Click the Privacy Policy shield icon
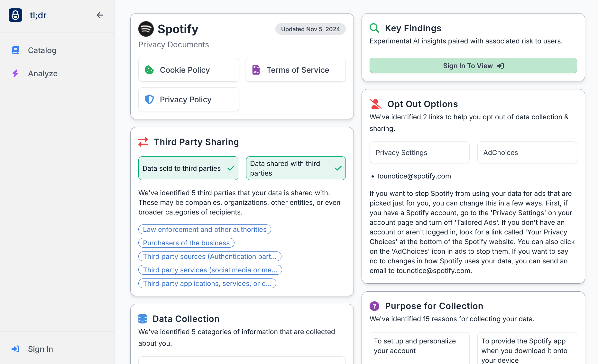This screenshot has width=598, height=364. [149, 99]
